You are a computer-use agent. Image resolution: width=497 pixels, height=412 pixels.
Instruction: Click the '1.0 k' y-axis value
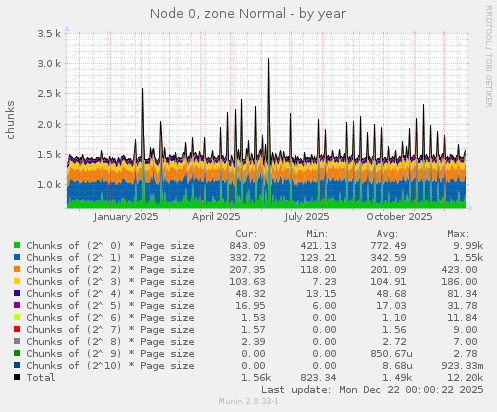pyautogui.click(x=49, y=184)
